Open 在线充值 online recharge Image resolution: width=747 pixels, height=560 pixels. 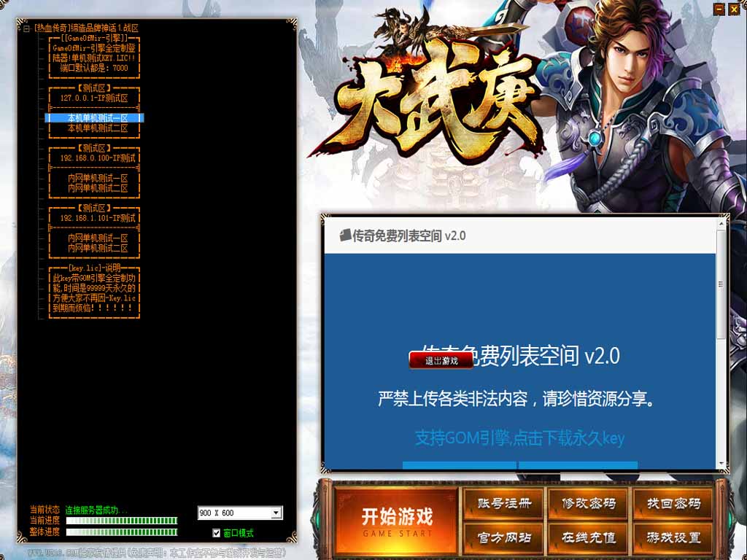click(x=589, y=538)
